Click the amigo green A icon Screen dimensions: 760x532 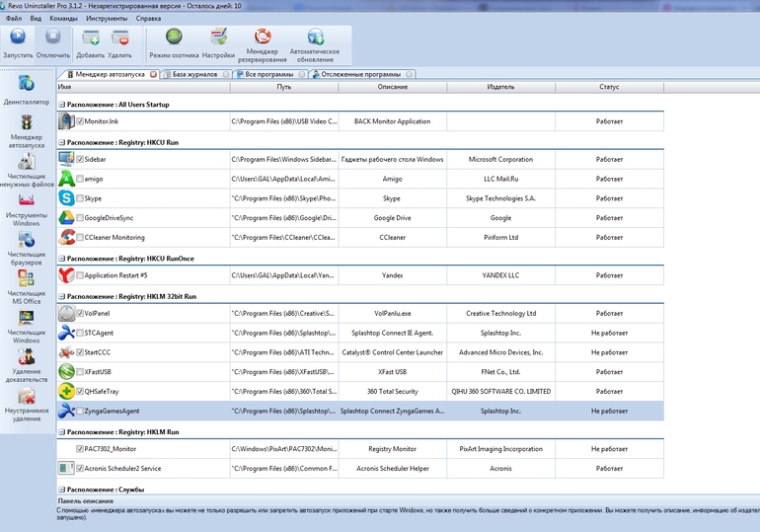point(66,179)
